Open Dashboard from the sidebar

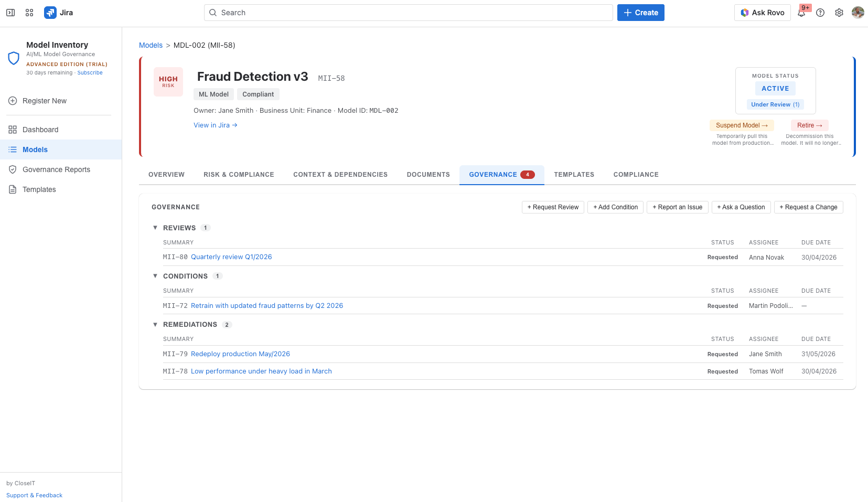[x=40, y=130]
